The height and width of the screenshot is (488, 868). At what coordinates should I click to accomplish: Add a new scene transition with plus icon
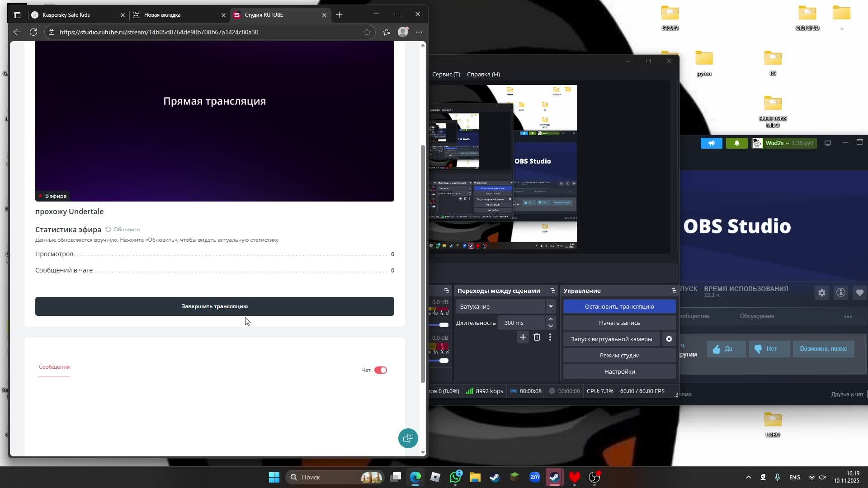point(523,337)
